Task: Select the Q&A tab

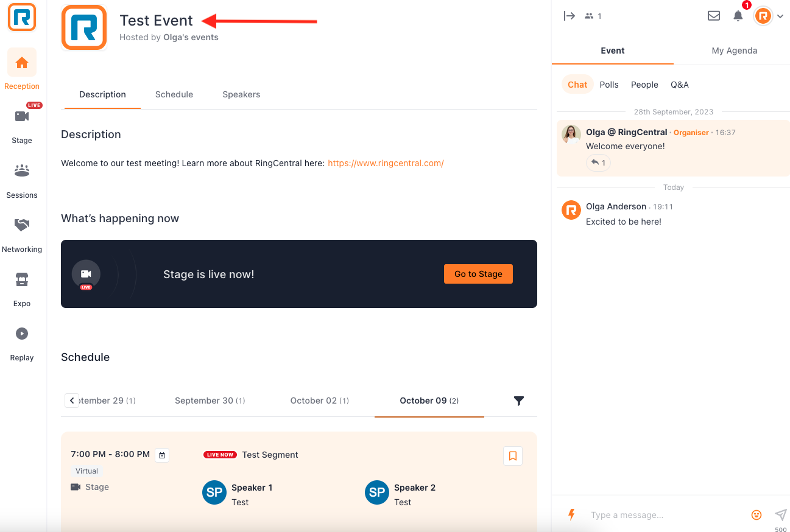Action: coord(680,85)
